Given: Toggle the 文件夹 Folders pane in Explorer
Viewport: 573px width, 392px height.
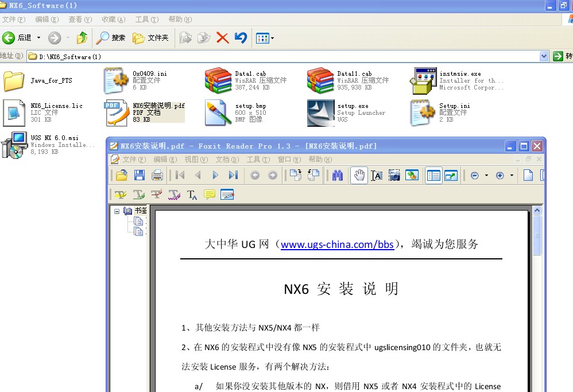Looking at the screenshot, I should 150,38.
